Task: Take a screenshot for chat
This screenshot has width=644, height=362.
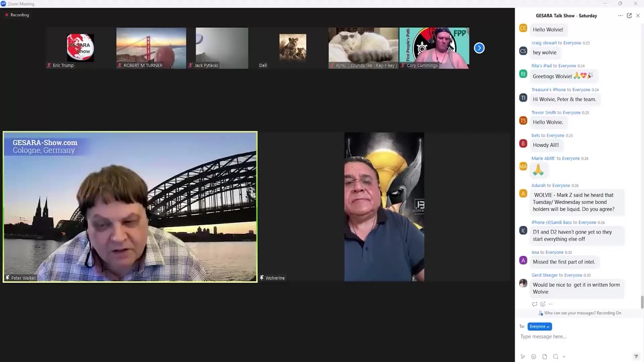Action: point(555,356)
